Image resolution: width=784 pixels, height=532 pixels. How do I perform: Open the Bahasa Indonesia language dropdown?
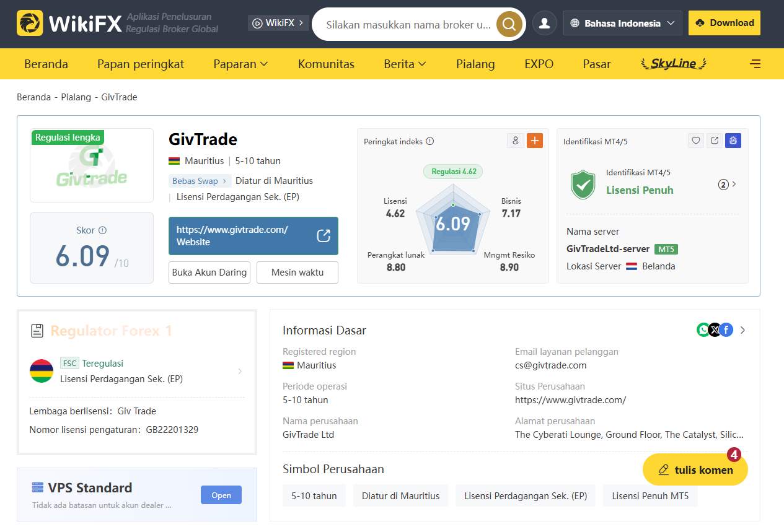(622, 22)
